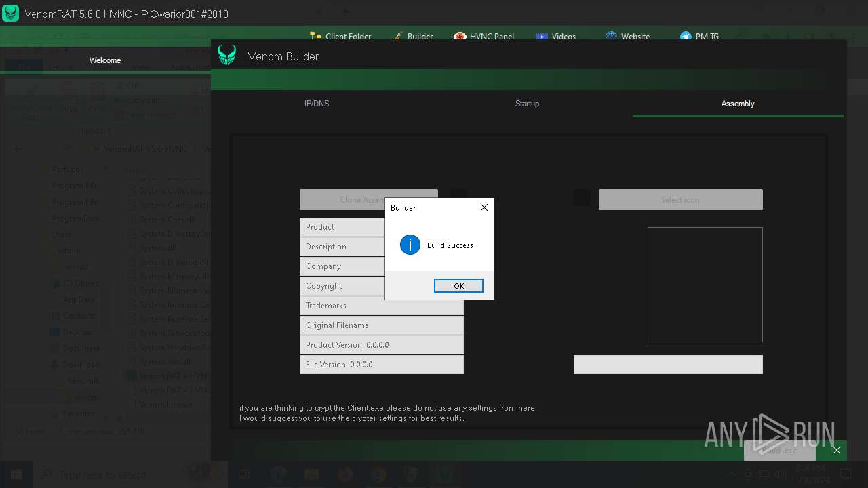
Task: Click the blue information icon in Builder dialog
Action: point(410,245)
